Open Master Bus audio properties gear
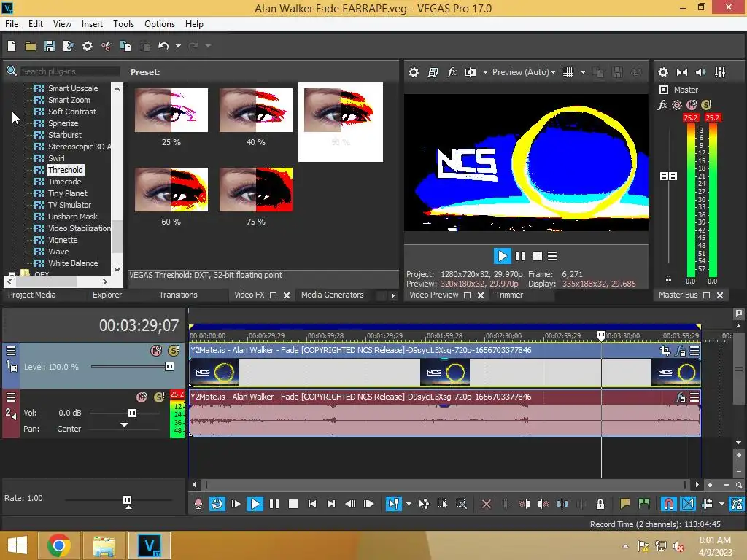Image resolution: width=747 pixels, height=560 pixels. tap(662, 72)
